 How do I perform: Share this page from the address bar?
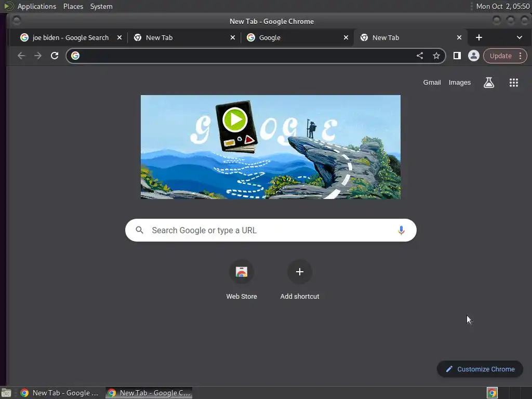[x=420, y=56]
